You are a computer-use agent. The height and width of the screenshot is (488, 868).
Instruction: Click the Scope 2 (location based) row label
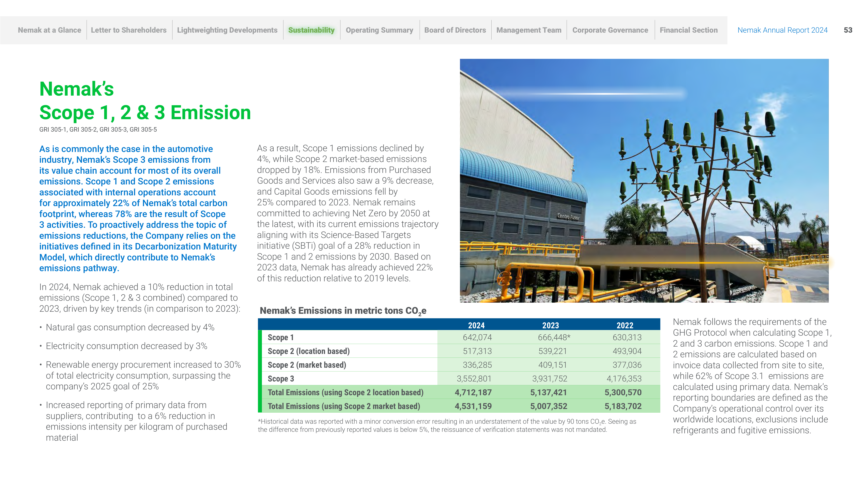(309, 351)
